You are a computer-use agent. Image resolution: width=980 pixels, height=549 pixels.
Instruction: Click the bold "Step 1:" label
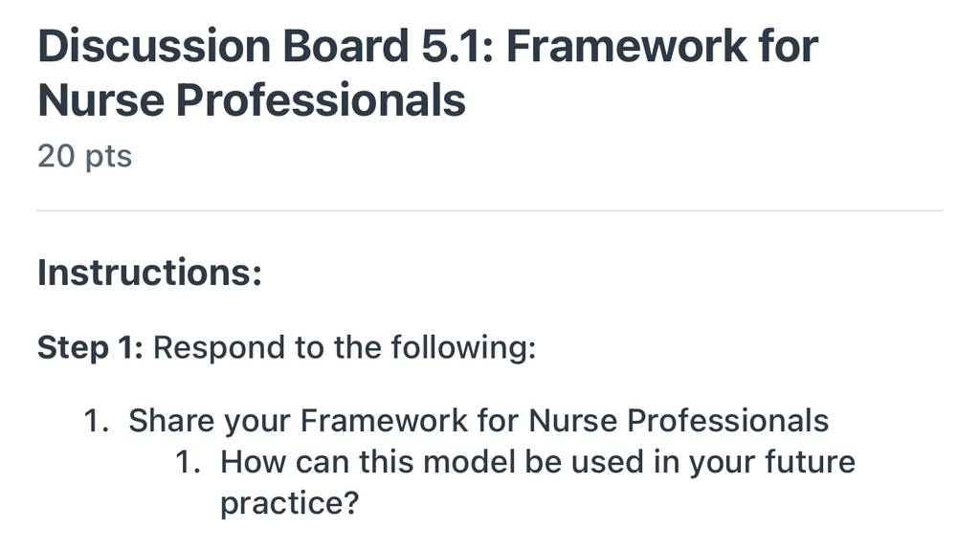91,347
